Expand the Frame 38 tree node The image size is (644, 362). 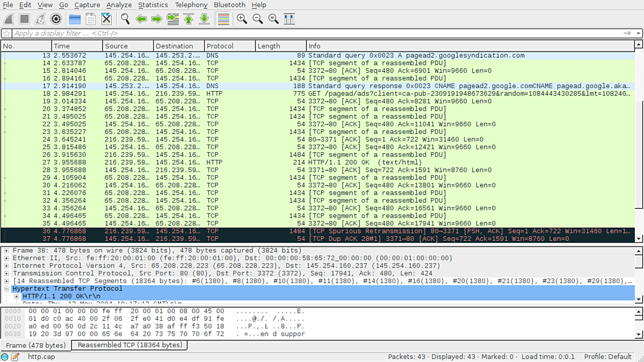point(7,251)
